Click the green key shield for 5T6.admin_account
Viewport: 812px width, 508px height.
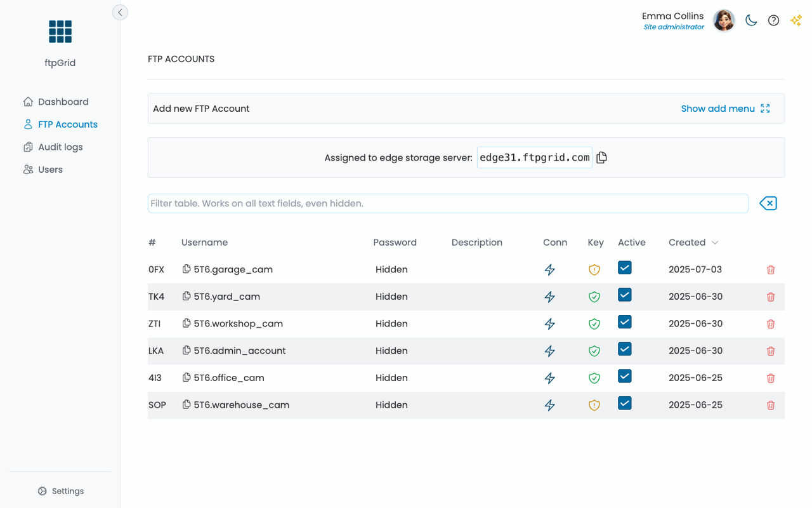[594, 351]
